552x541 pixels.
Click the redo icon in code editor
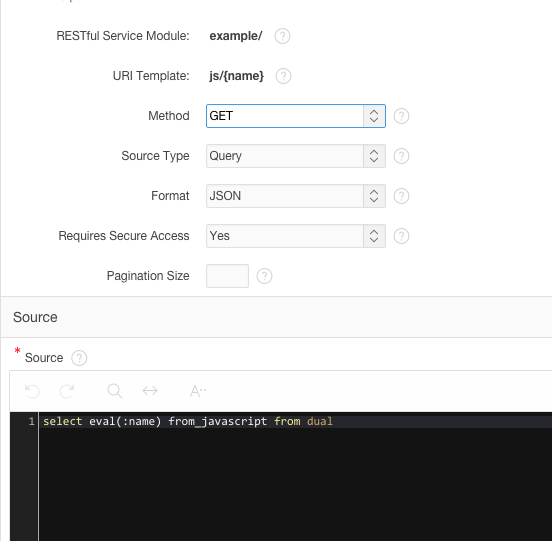coord(67,391)
